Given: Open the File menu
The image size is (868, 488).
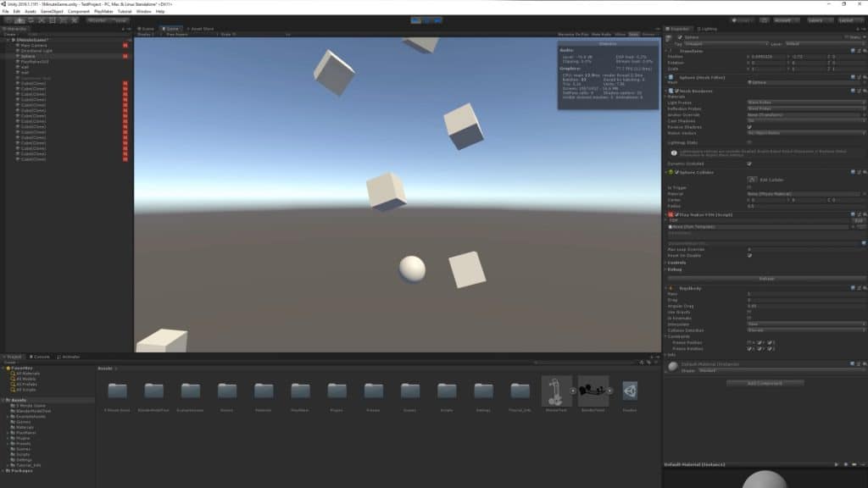Looking at the screenshot, I should point(6,11).
